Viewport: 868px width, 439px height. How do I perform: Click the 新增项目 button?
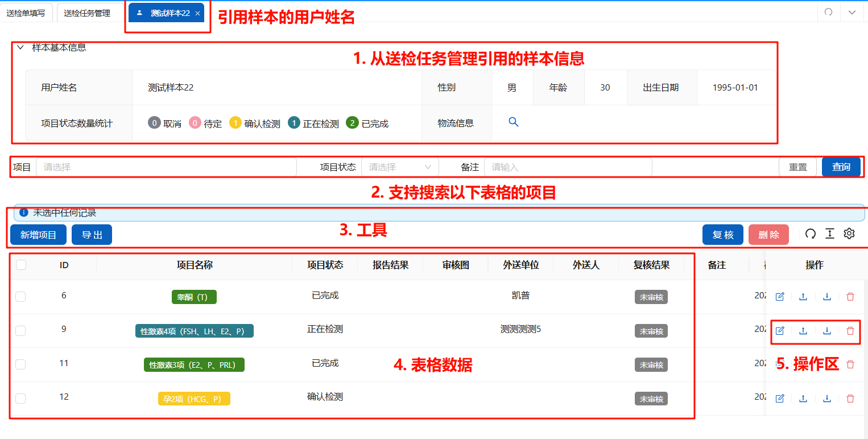pos(38,235)
